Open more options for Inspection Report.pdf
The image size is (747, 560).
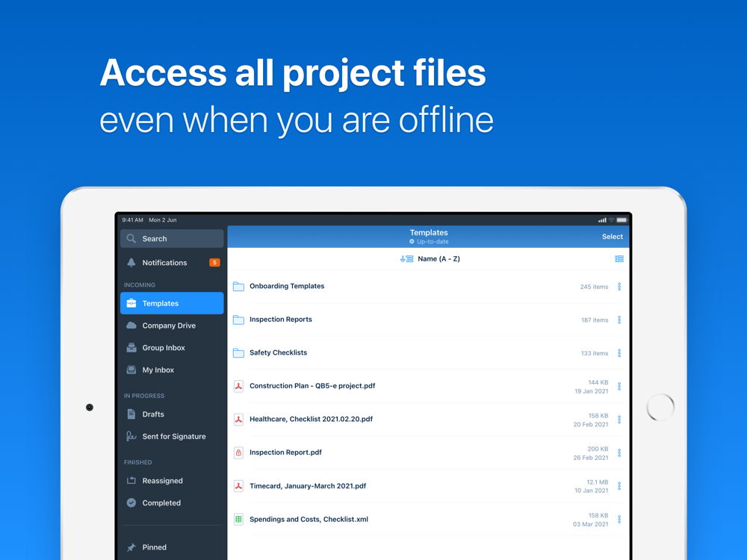[619, 453]
